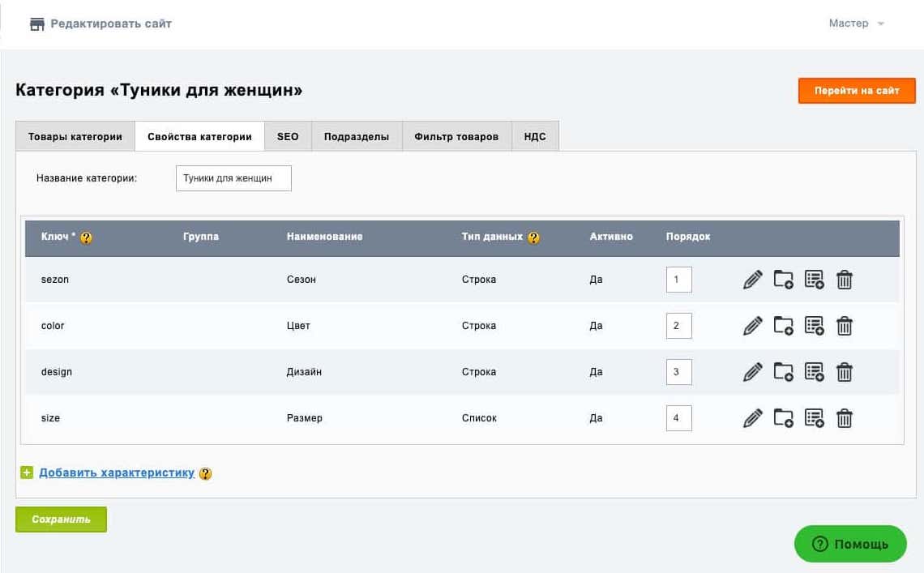This screenshot has width=924, height=573.
Task: Open help tooltip next to Тип данных header
Action: (x=534, y=237)
